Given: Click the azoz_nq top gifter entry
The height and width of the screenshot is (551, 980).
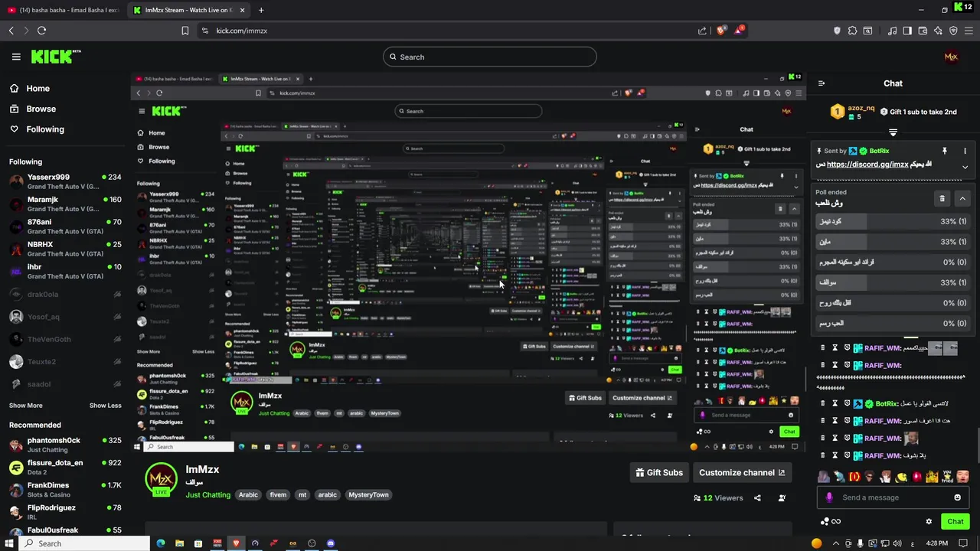Looking at the screenshot, I should pyautogui.click(x=852, y=112).
